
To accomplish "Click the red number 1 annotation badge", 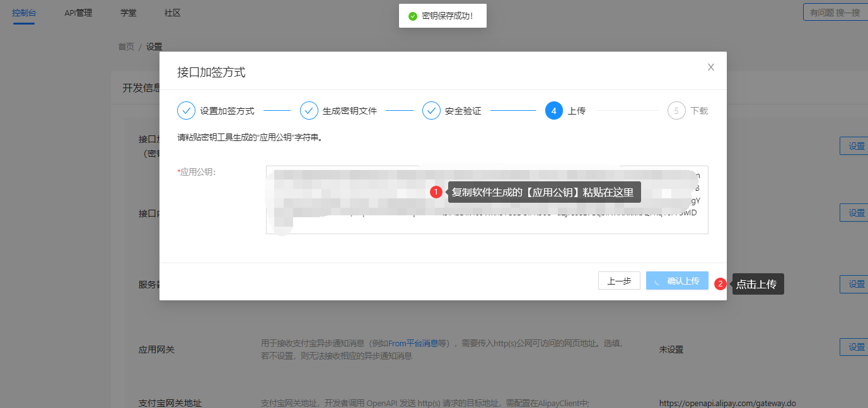I will coord(436,192).
